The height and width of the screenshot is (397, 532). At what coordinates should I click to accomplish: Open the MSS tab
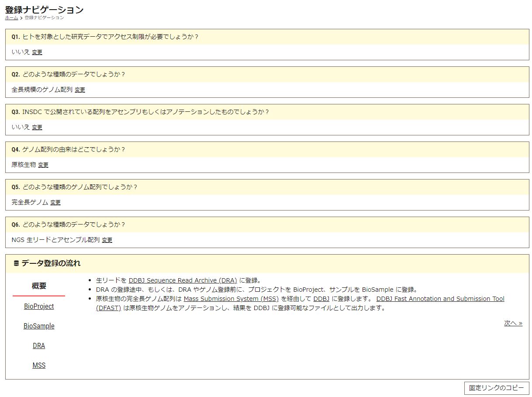39,365
